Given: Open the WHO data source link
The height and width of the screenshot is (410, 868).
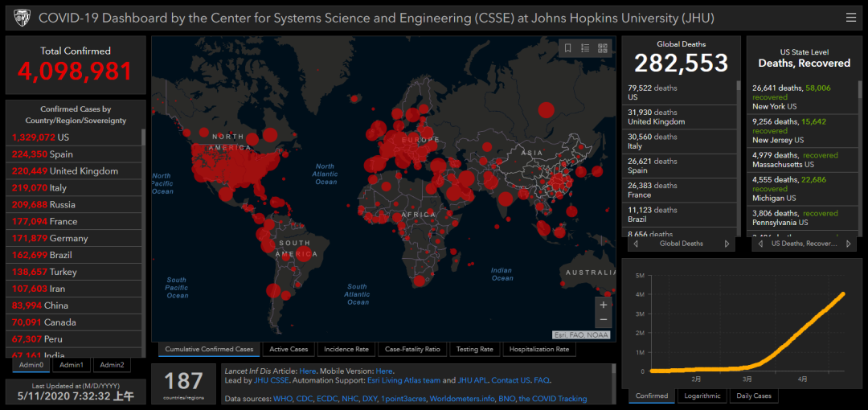Looking at the screenshot, I should click(282, 399).
